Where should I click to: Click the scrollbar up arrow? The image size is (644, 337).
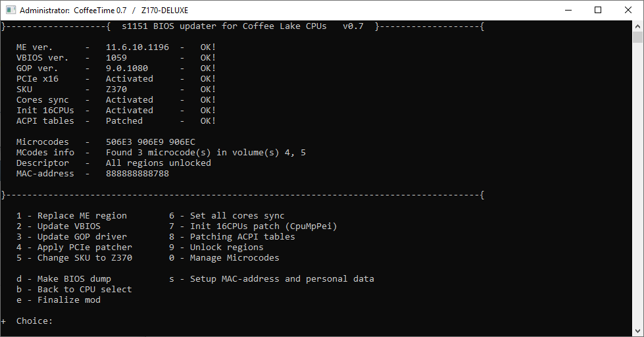pyautogui.click(x=637, y=26)
